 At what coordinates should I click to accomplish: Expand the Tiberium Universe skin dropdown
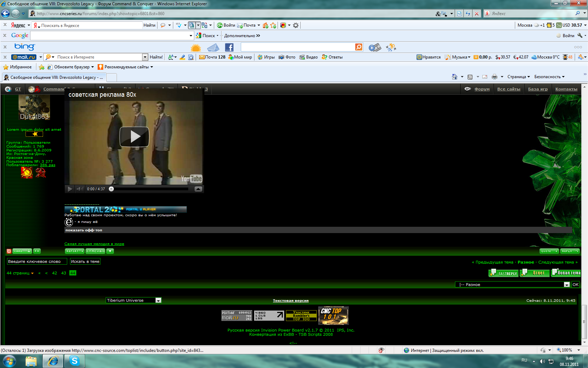pos(158,300)
